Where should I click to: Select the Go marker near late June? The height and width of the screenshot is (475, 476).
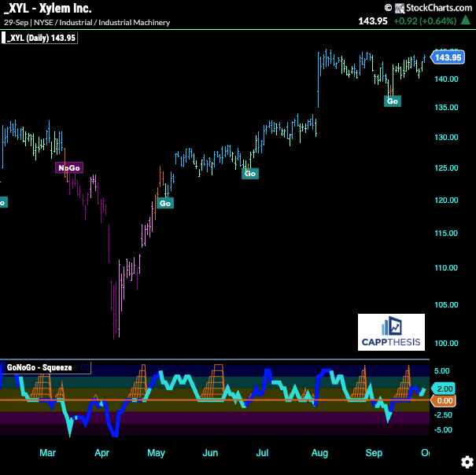coord(250,173)
